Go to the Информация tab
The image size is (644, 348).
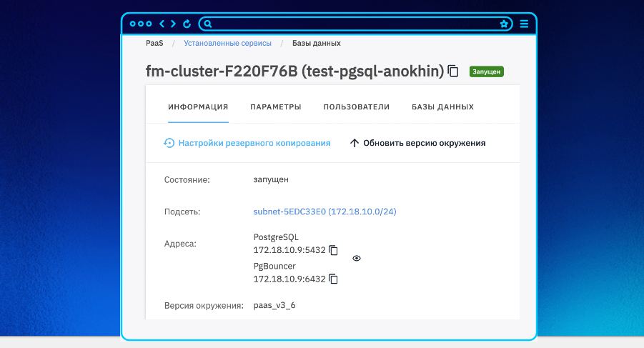pyautogui.click(x=198, y=107)
